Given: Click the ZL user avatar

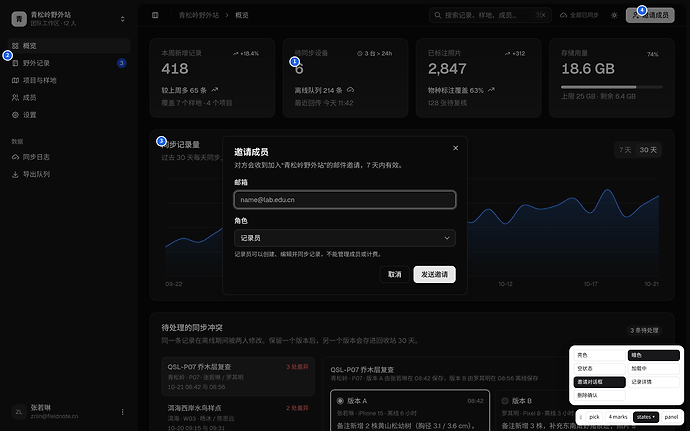Looking at the screenshot, I should click(x=19, y=412).
